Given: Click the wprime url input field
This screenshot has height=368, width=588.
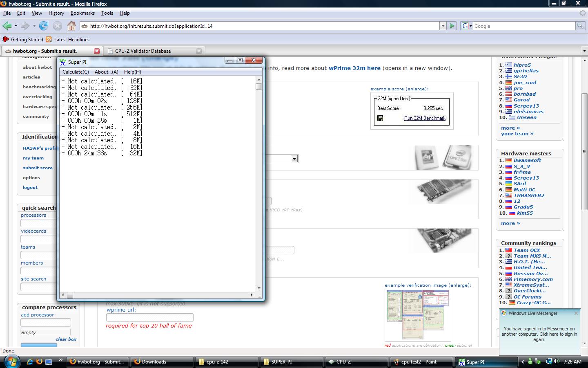Looking at the screenshot, I should (149, 317).
